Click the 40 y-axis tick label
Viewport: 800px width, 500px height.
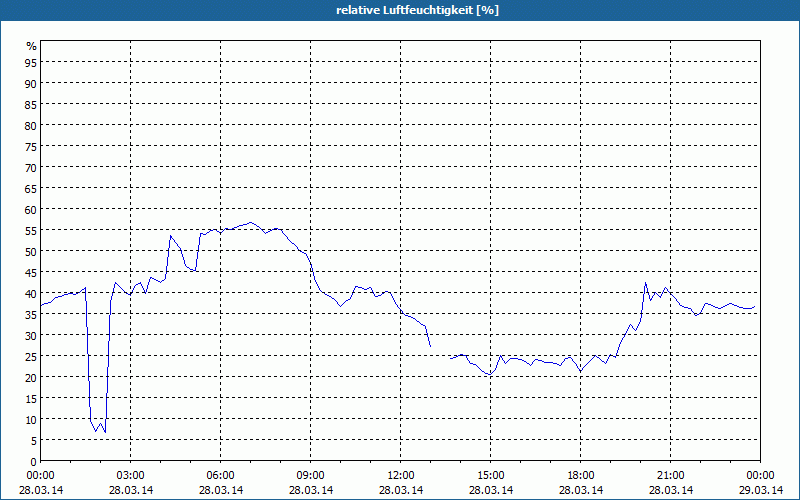coord(31,293)
